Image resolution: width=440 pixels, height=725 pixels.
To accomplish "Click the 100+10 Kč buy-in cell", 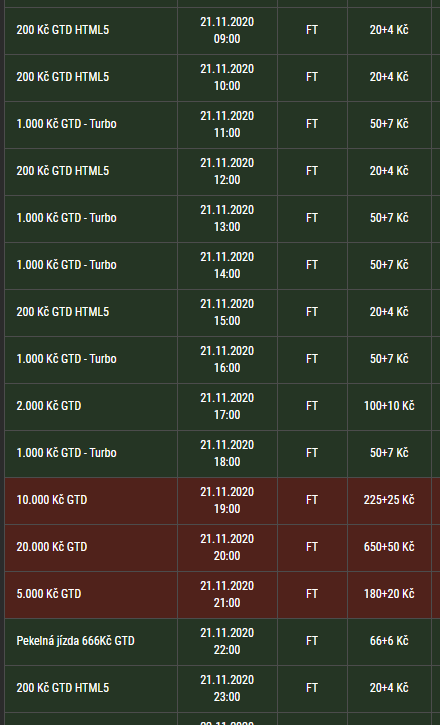I will (389, 406).
